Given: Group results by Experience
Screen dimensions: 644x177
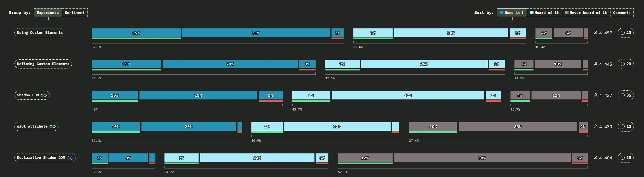Looking at the screenshot, I should coord(48,13).
